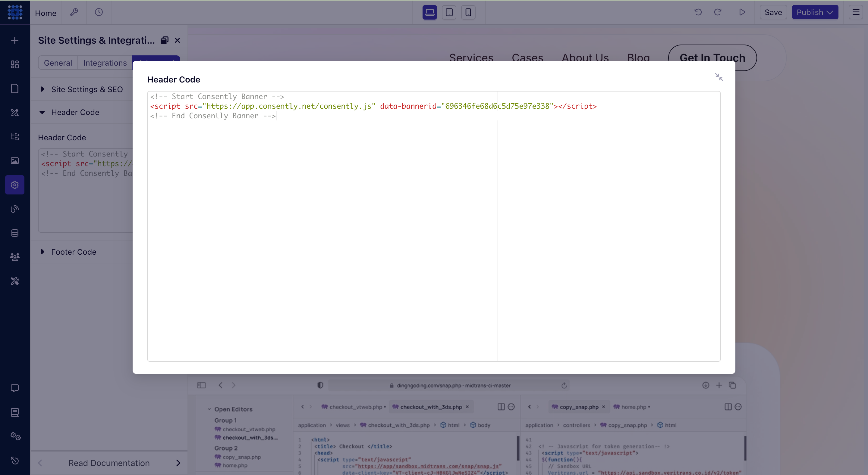This screenshot has width=868, height=475.
Task: Open the history clock icon in top bar
Action: pos(99,12)
